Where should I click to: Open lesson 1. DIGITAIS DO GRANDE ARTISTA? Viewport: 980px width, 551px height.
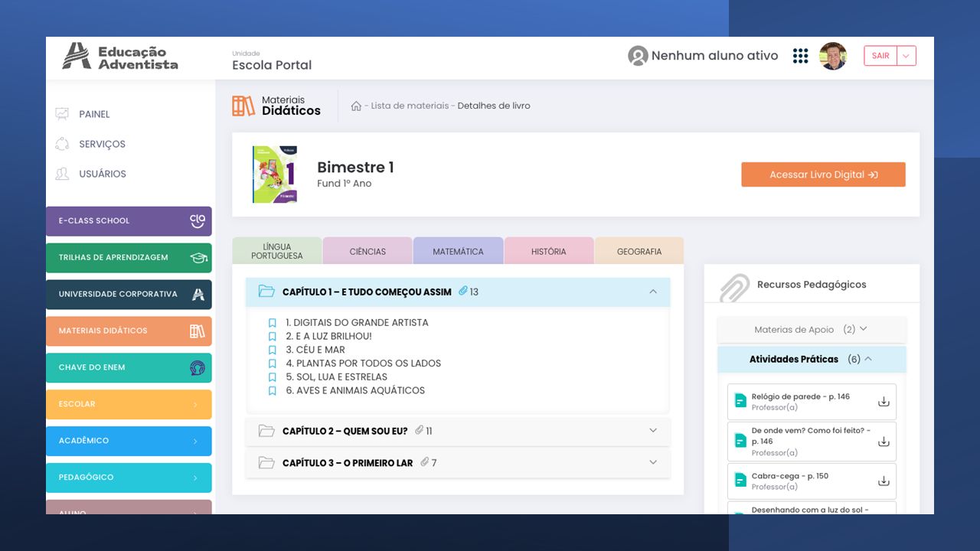click(x=357, y=323)
